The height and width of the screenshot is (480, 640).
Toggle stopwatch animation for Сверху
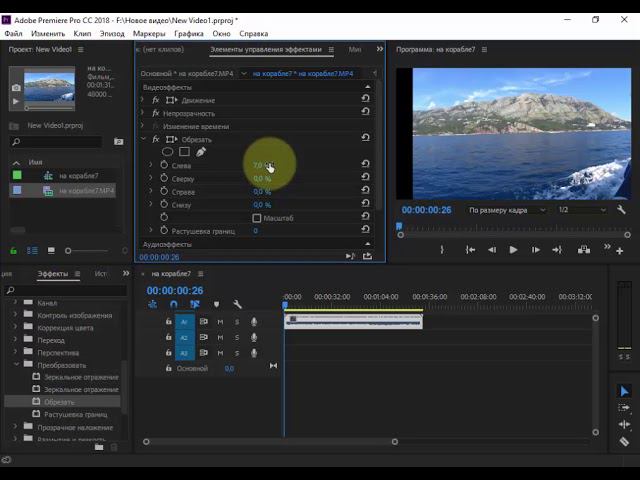(x=164, y=178)
